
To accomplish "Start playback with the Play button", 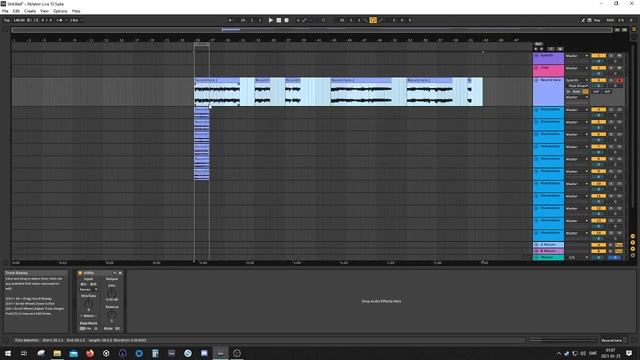I will [271, 20].
